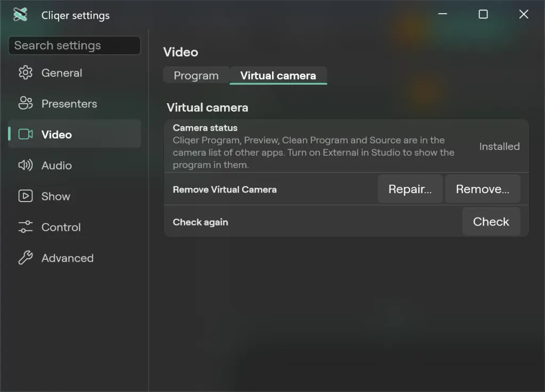Open the General settings section
This screenshot has height=392, width=545.
point(75,73)
